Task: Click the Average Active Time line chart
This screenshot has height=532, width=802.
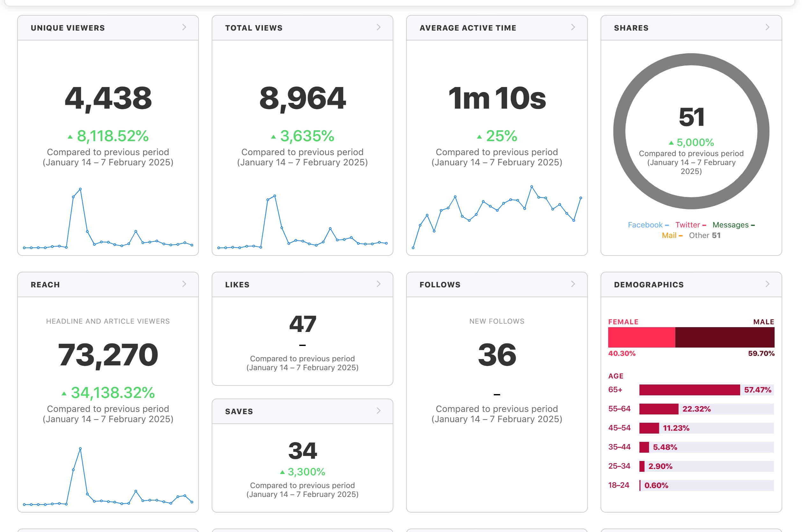Action: [x=497, y=217]
